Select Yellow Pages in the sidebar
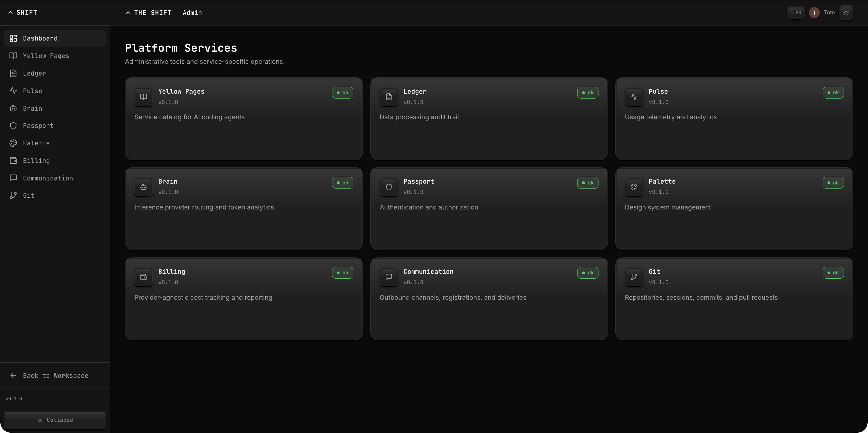 (x=46, y=56)
